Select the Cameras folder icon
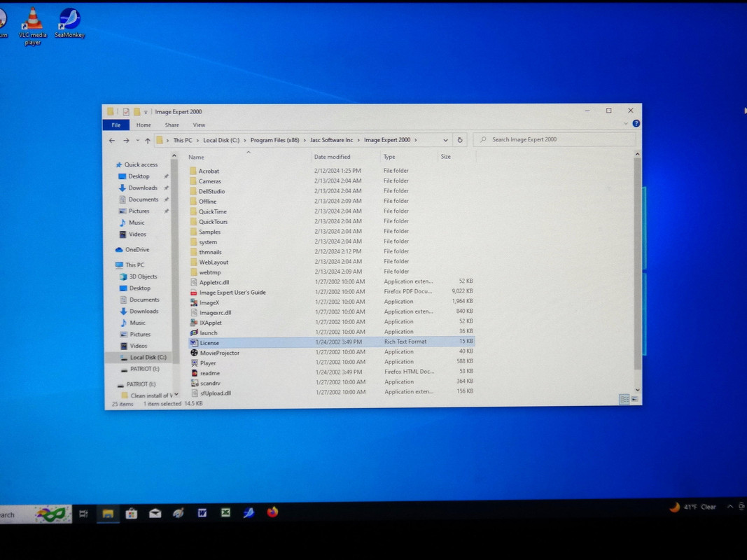This screenshot has height=560, width=747. click(x=193, y=181)
